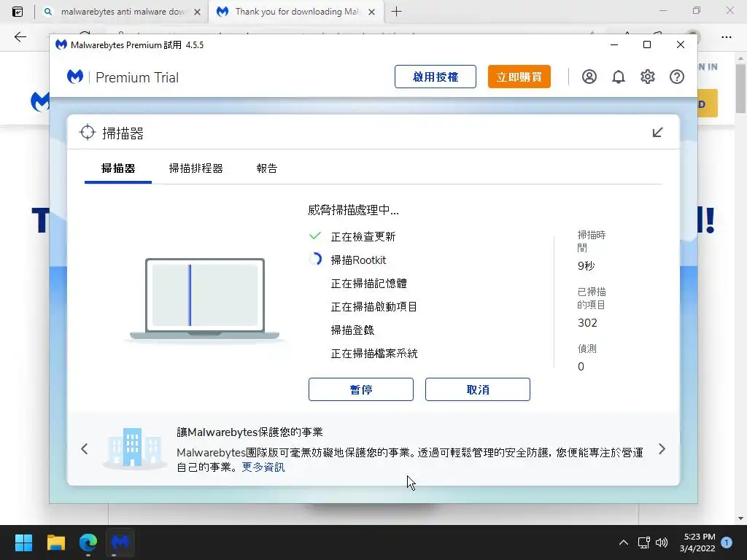Show previous promotional banner
Image resolution: width=747 pixels, height=560 pixels.
point(85,448)
